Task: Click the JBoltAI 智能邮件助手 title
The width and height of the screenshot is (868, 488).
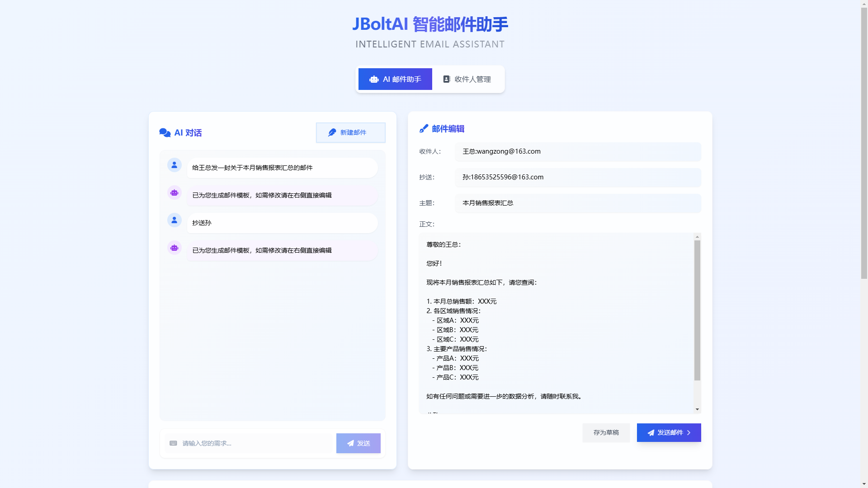Action: click(x=430, y=24)
